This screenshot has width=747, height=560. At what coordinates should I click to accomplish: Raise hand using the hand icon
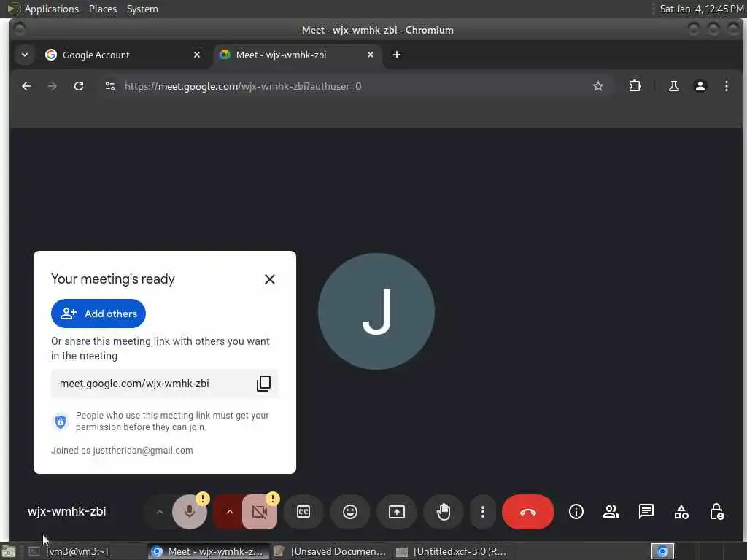pyautogui.click(x=444, y=512)
